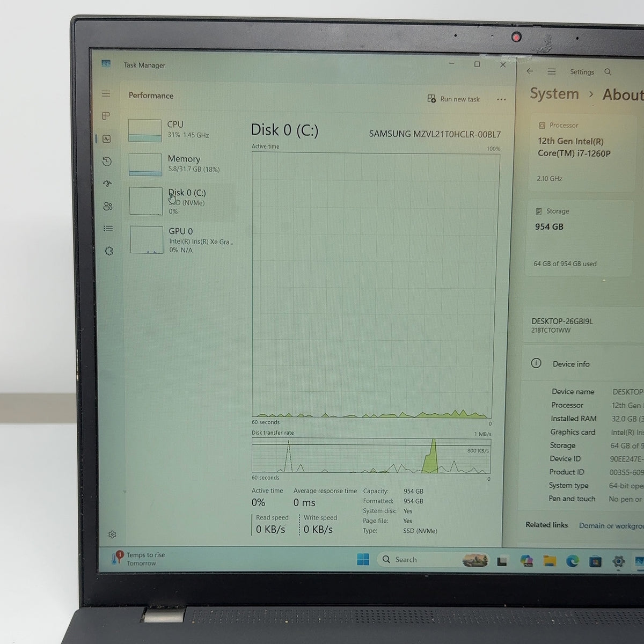Select Disk 0 (C:) performance item
This screenshot has height=644, width=644.
pyautogui.click(x=181, y=201)
